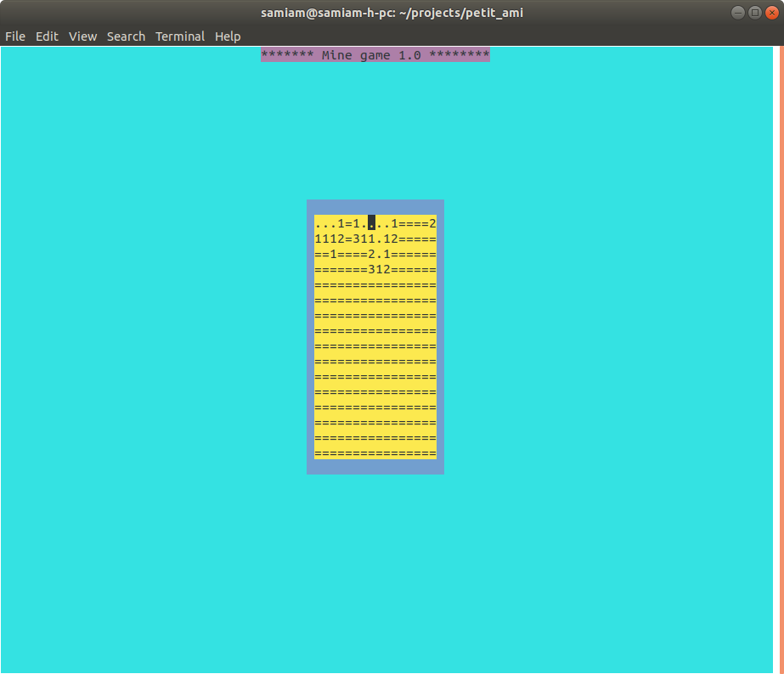The height and width of the screenshot is (674, 784).
Task: Minimize the terminal window
Action: pos(738,13)
